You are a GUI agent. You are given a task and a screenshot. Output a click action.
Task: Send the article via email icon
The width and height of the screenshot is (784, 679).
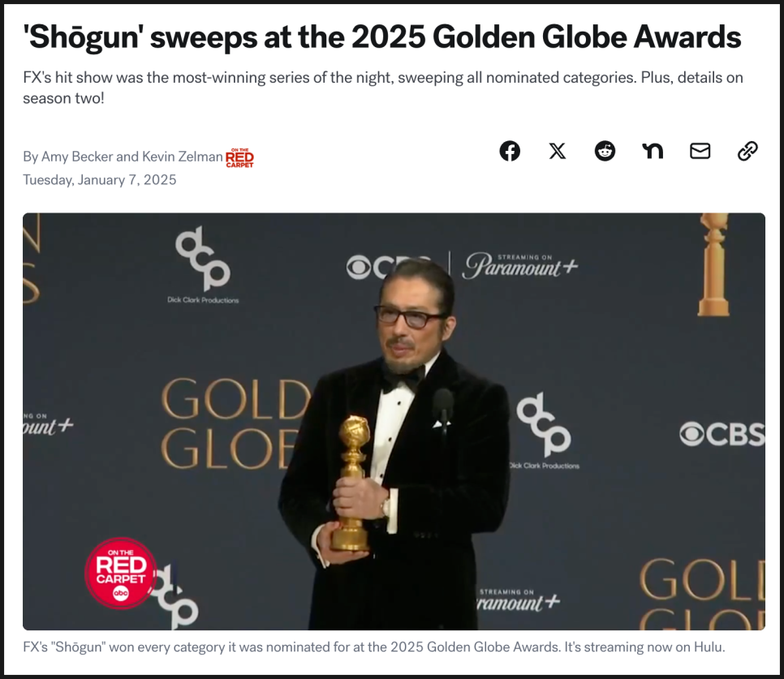pos(700,151)
